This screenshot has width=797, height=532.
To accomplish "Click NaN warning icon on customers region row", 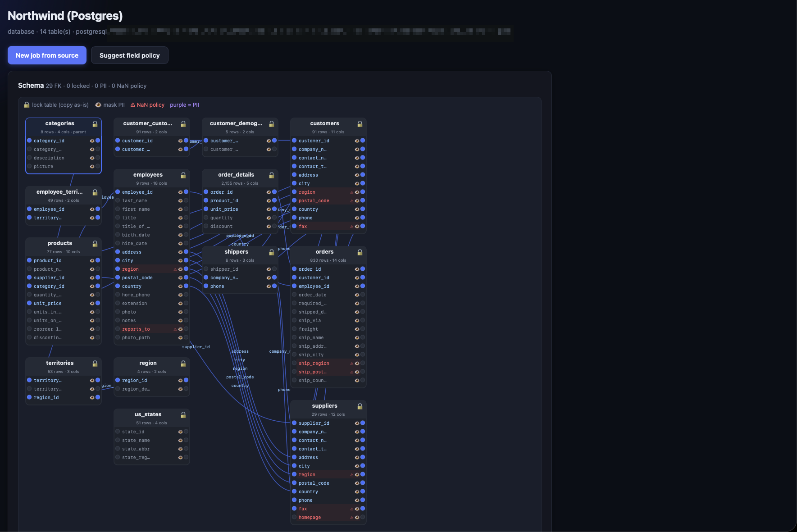I will (x=352, y=192).
